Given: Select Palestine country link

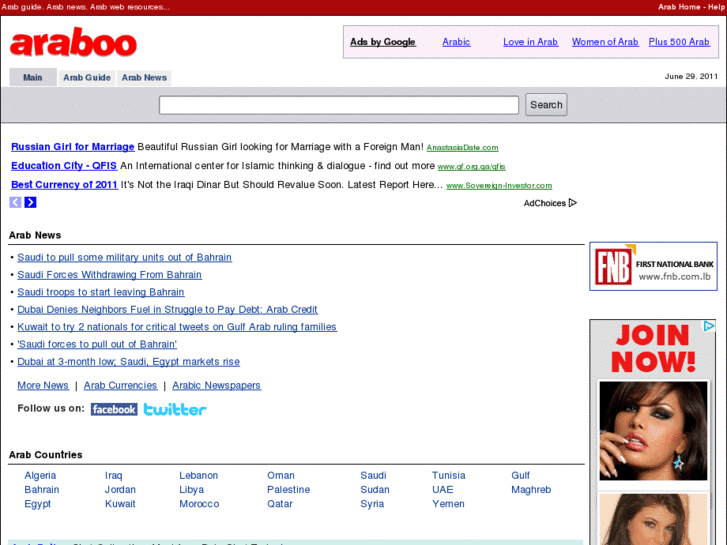Looking at the screenshot, I should [x=288, y=490].
